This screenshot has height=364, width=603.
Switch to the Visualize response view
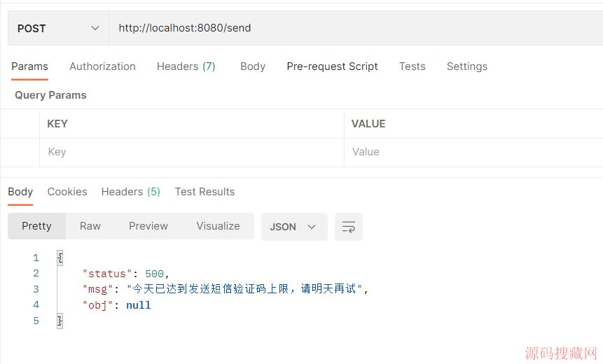pyautogui.click(x=218, y=226)
